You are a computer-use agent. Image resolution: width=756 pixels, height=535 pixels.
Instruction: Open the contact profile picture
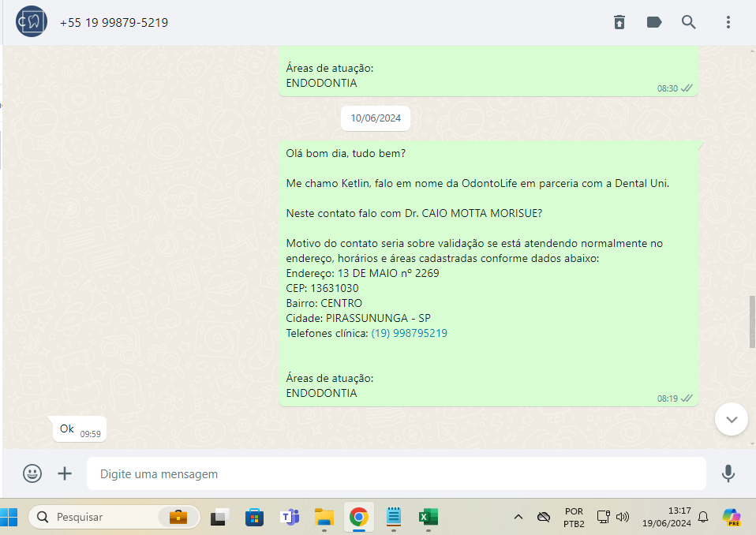[x=32, y=21]
